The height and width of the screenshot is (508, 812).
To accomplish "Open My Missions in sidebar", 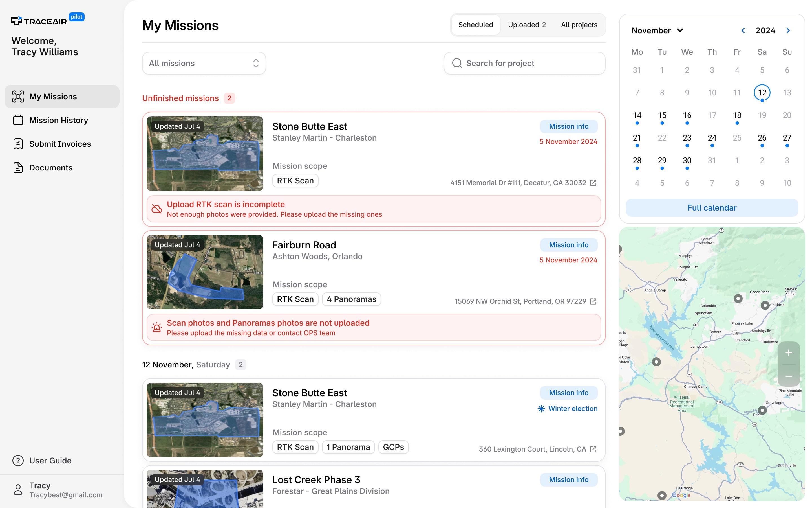I will point(62,97).
